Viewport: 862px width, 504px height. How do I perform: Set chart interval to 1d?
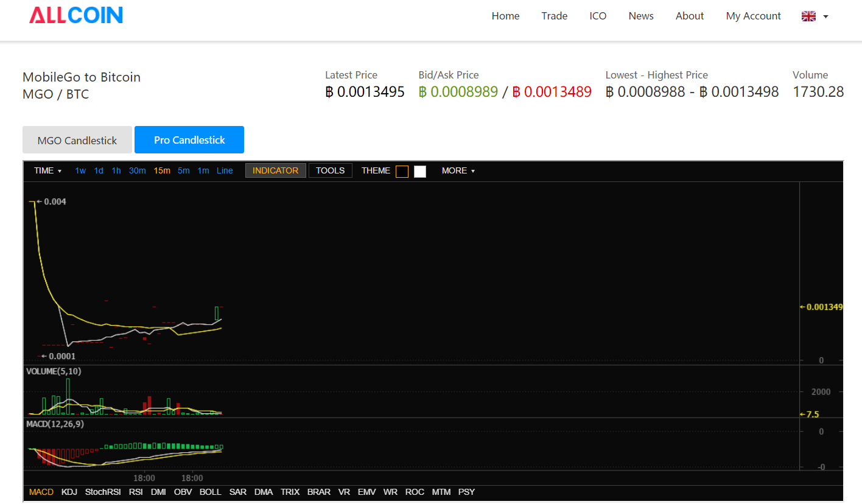point(99,170)
